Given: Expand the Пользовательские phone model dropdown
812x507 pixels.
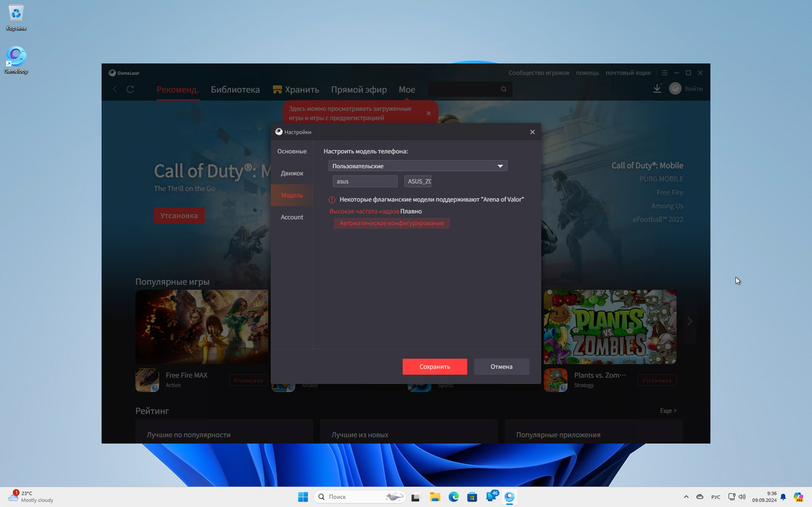Looking at the screenshot, I should tap(417, 166).
